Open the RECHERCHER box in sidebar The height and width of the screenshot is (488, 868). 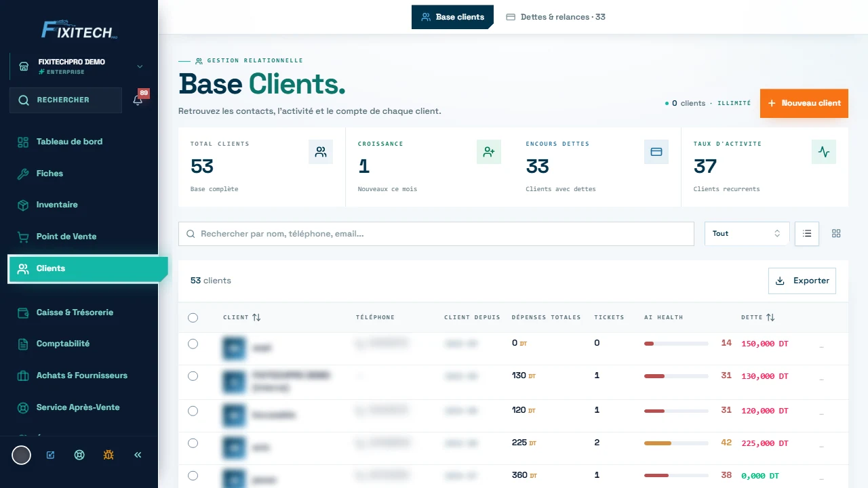pyautogui.click(x=66, y=100)
